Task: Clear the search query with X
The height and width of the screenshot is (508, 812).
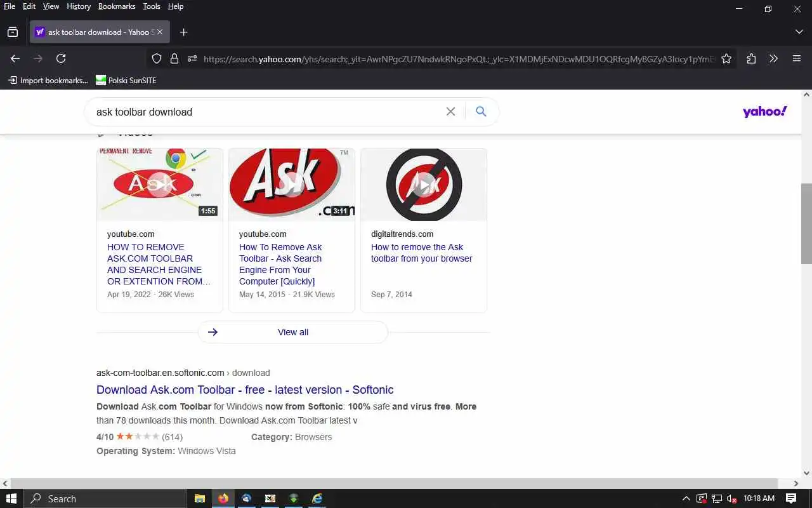Action: tap(450, 112)
